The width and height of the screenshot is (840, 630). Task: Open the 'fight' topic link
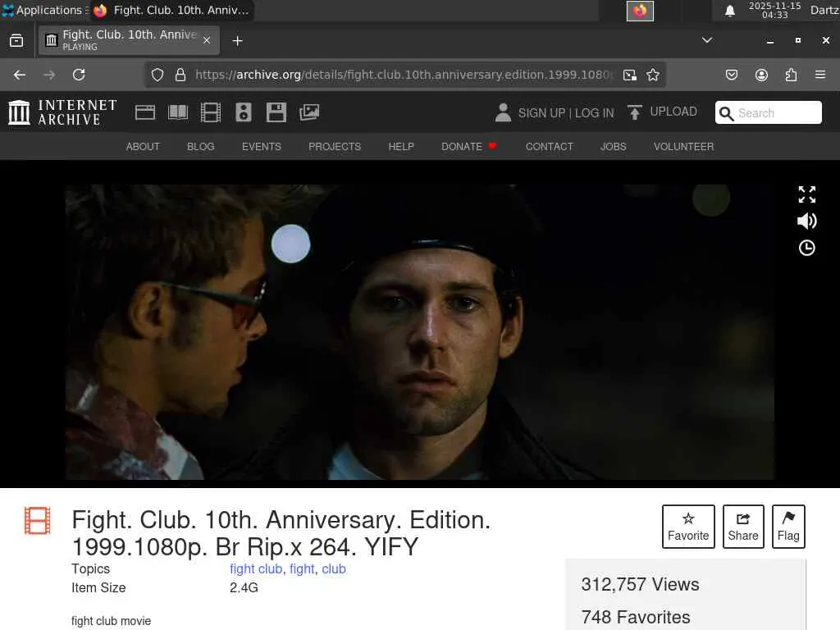pyautogui.click(x=302, y=569)
